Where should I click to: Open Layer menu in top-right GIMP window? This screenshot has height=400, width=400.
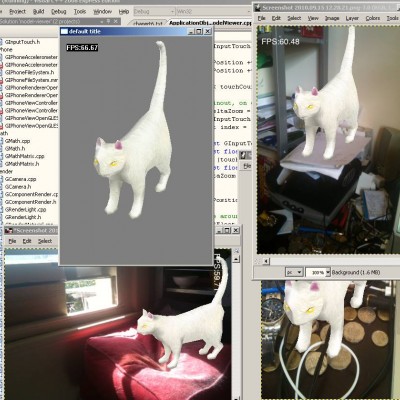click(x=352, y=18)
